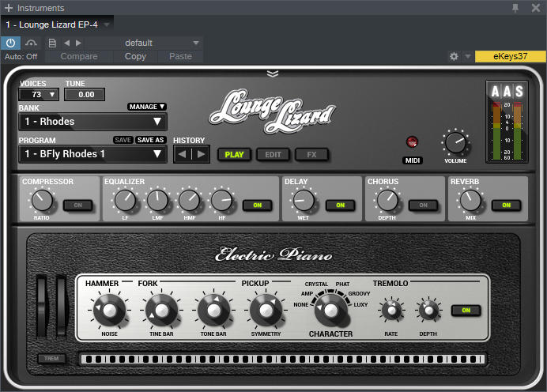Click the Volume knob
This screenshot has height=392, width=547.
tap(455, 142)
